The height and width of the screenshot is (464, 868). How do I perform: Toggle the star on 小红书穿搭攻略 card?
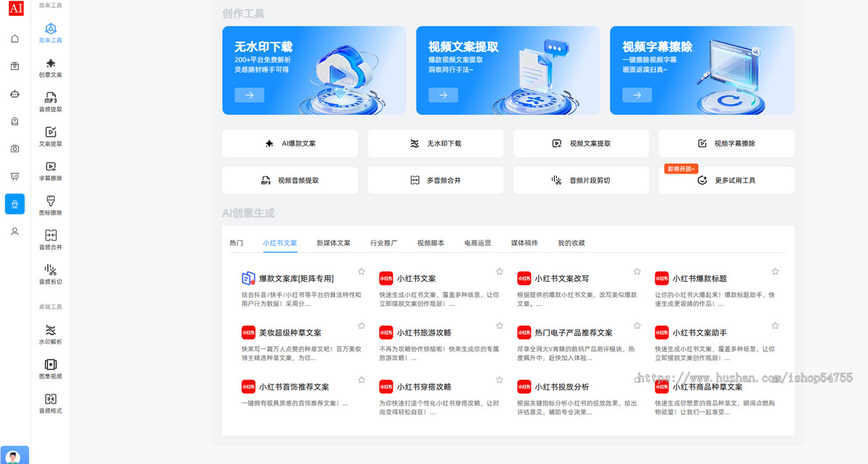pyautogui.click(x=499, y=379)
